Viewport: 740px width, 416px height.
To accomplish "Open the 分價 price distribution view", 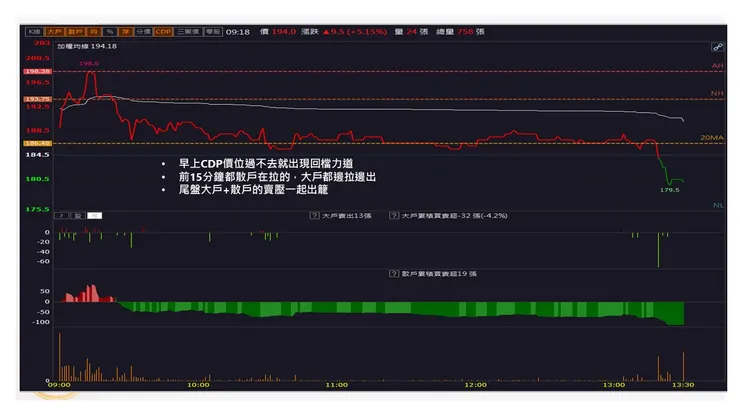I will (x=143, y=32).
